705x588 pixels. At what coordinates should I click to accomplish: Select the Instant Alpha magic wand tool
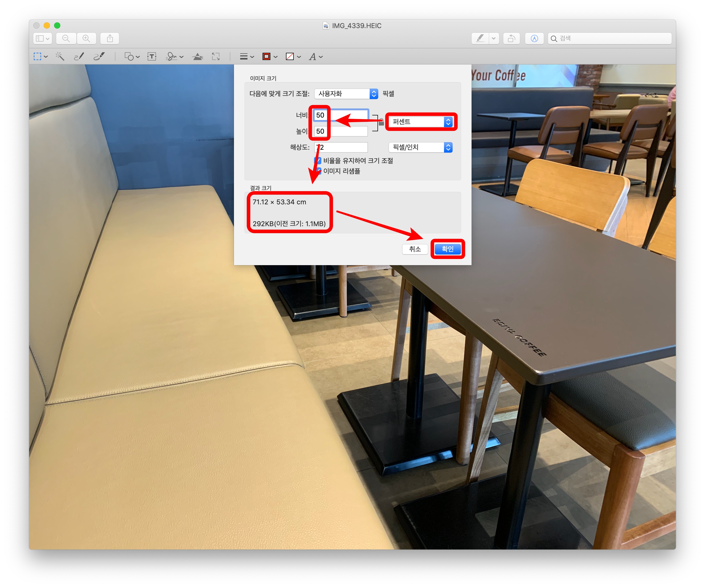pos(60,56)
